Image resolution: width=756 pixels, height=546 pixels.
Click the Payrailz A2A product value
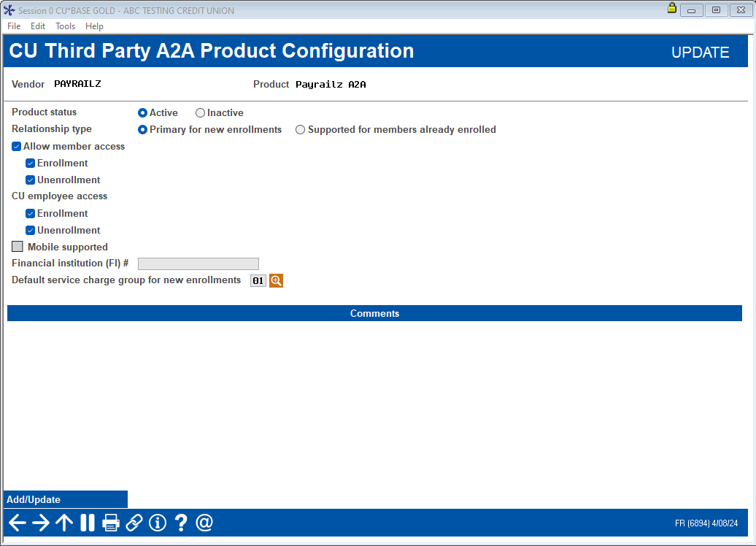[331, 85]
